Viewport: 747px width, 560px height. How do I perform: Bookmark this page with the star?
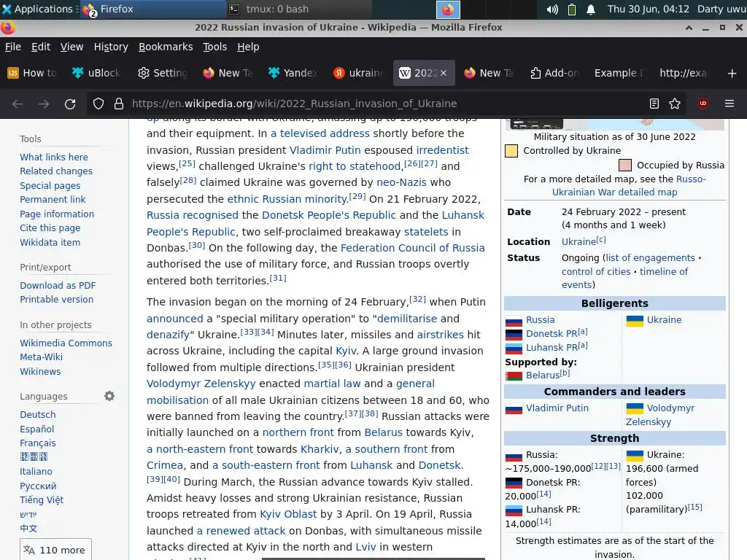(675, 104)
